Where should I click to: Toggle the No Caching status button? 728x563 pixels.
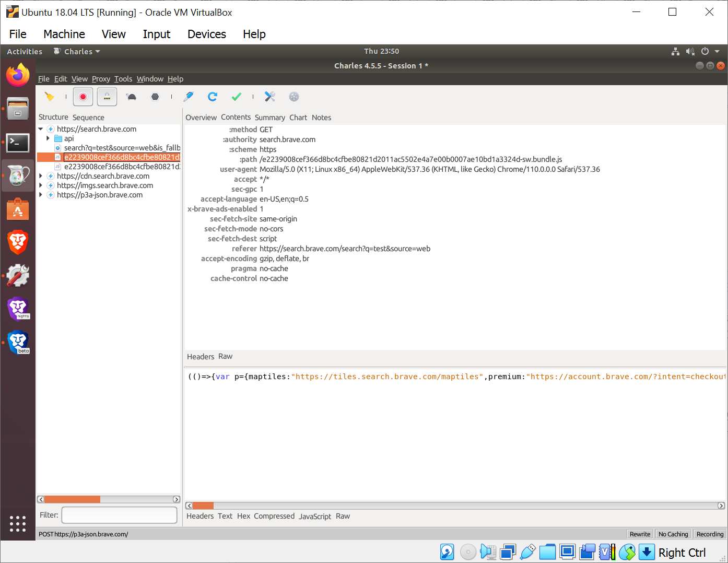(673, 534)
